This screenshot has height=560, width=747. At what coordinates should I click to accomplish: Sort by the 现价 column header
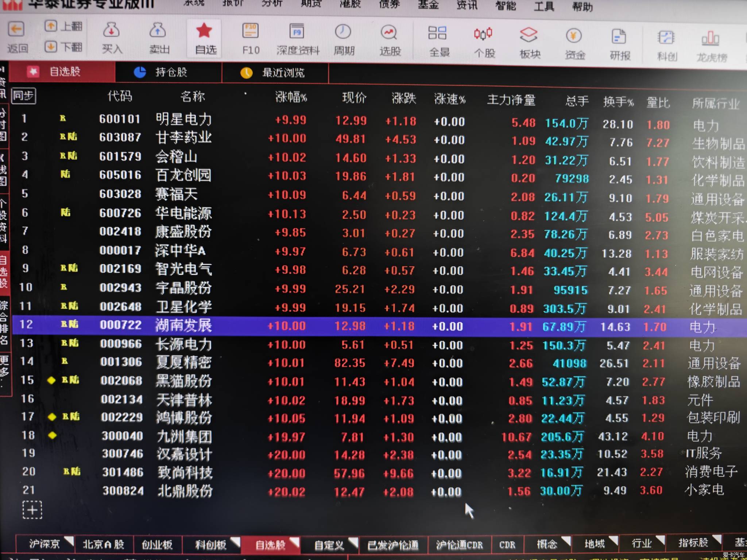(354, 98)
